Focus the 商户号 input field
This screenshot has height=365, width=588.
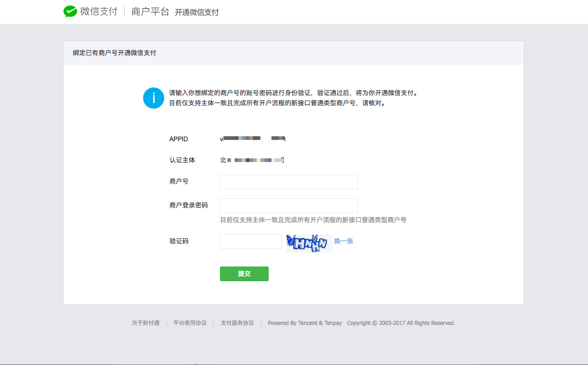click(288, 182)
